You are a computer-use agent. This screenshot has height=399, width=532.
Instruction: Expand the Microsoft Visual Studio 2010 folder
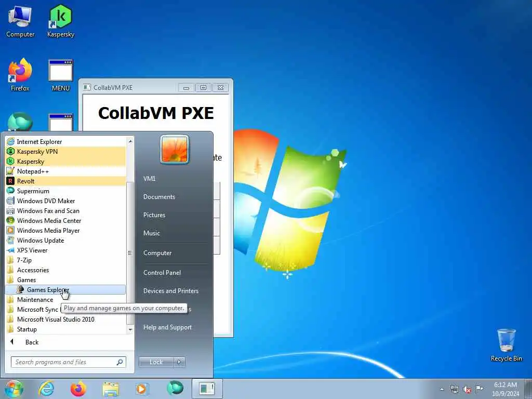coord(65,320)
